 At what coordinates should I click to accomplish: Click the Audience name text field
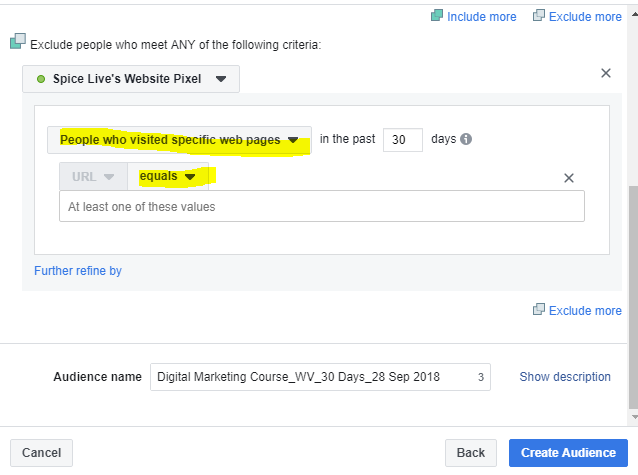coord(320,377)
